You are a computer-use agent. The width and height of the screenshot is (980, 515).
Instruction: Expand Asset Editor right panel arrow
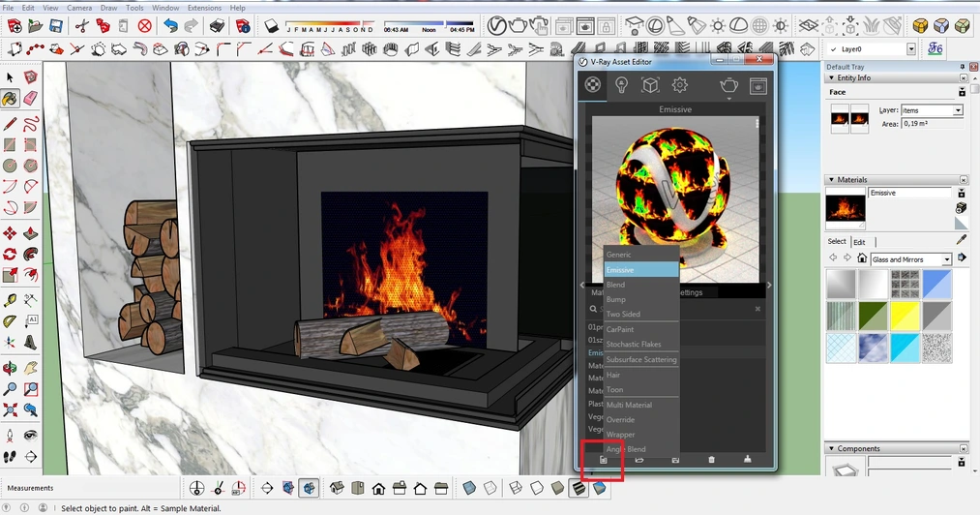click(x=769, y=285)
